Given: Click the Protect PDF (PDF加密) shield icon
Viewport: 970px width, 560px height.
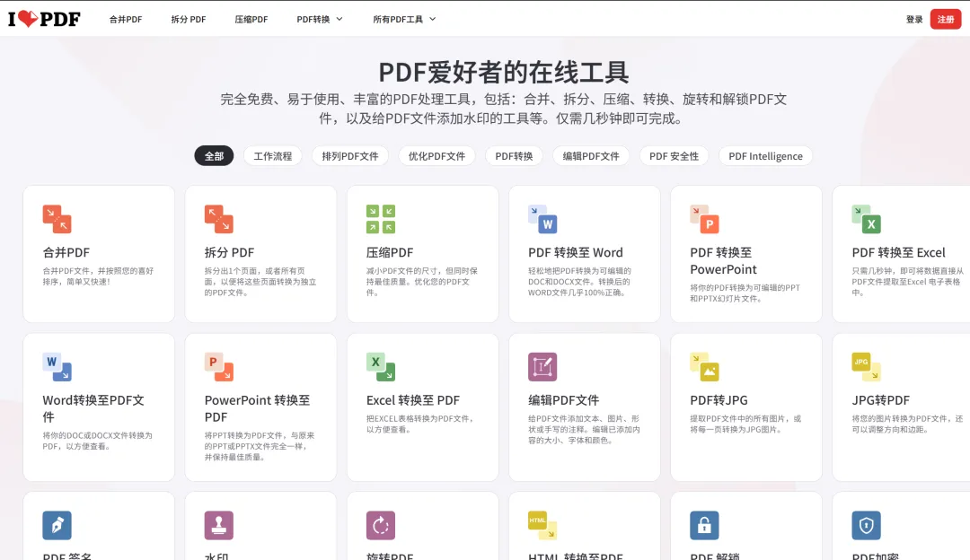Looking at the screenshot, I should click(866, 525).
